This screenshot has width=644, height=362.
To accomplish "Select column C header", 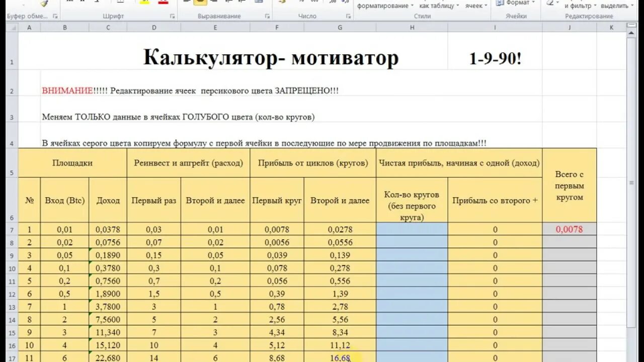I will click(x=108, y=28).
